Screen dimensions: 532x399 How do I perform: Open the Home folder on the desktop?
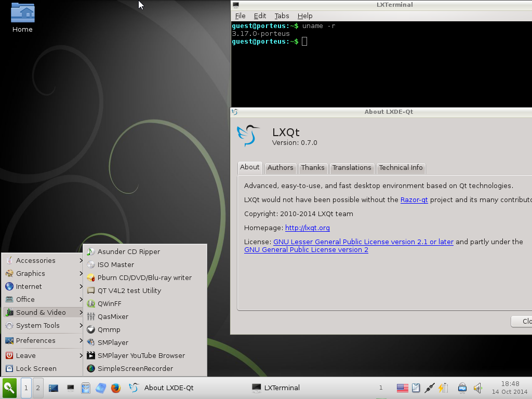pyautogui.click(x=22, y=18)
